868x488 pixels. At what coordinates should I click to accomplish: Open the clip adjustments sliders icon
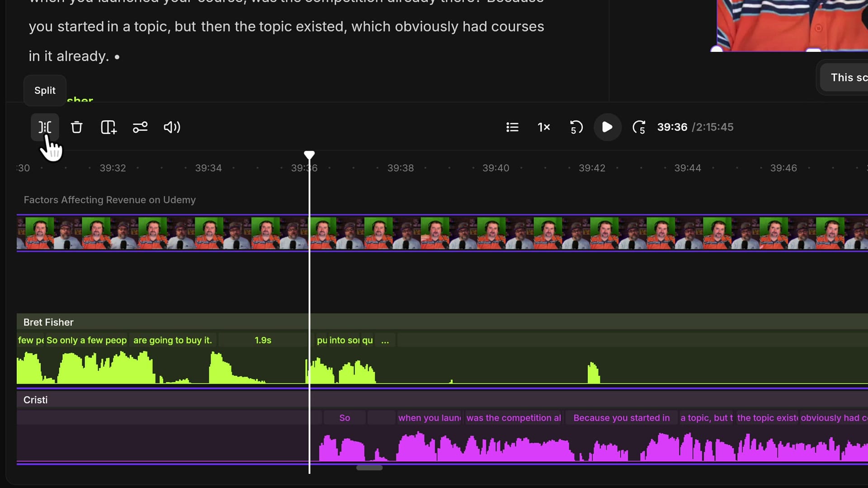tap(140, 127)
